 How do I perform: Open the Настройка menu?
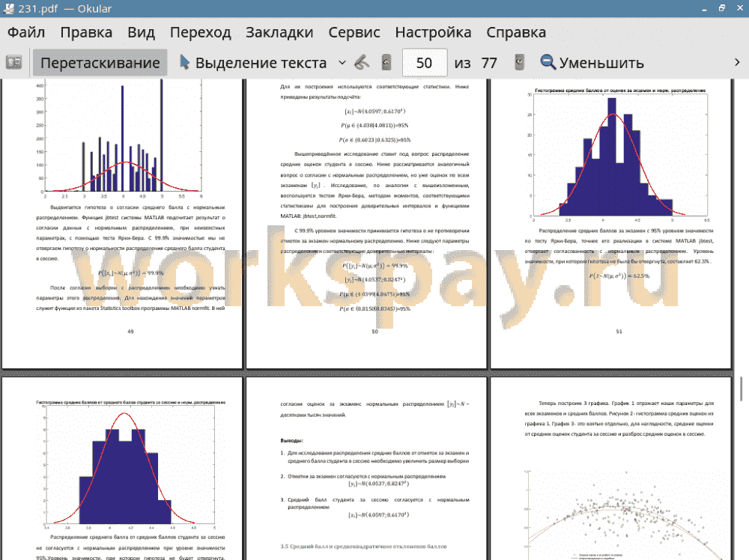click(433, 32)
